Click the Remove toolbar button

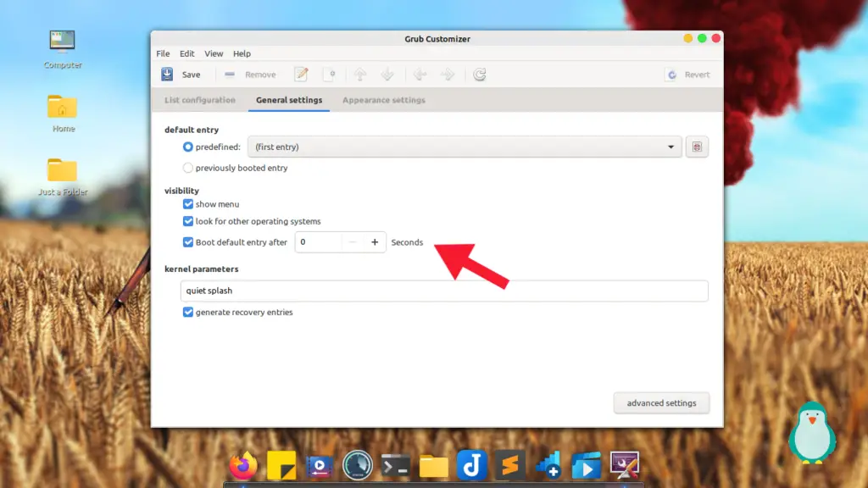coord(250,75)
